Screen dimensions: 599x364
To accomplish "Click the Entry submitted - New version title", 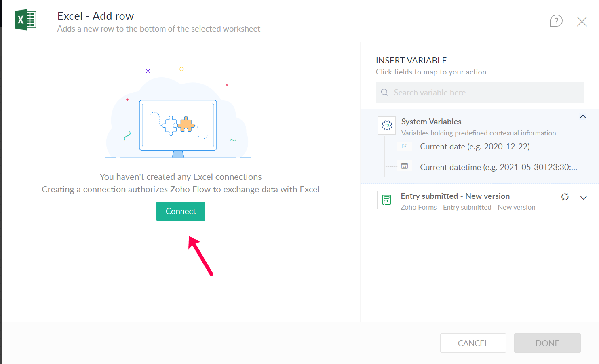I will click(455, 196).
